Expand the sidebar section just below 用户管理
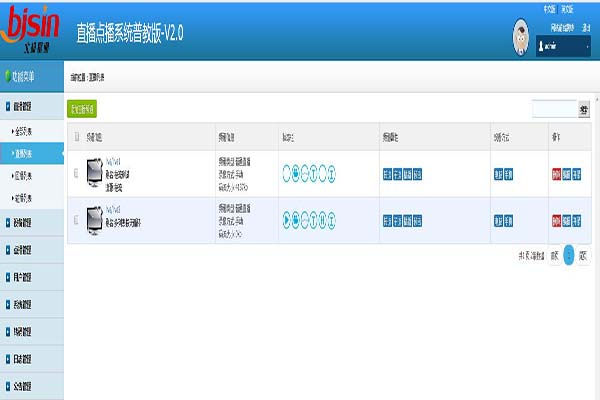The width and height of the screenshot is (600, 400). 32,304
